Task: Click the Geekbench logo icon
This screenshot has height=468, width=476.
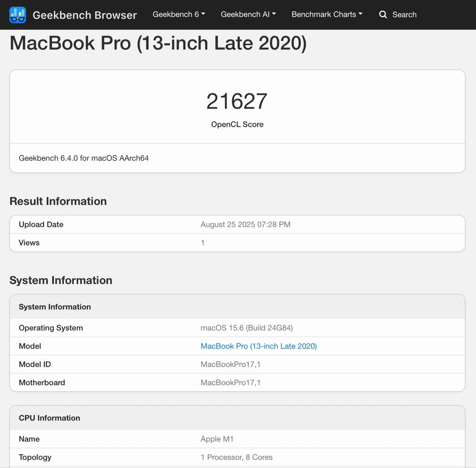Action: tap(18, 15)
